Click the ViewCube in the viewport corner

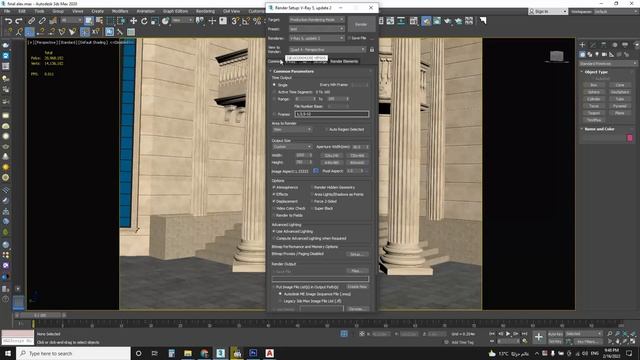click(x=556, y=56)
